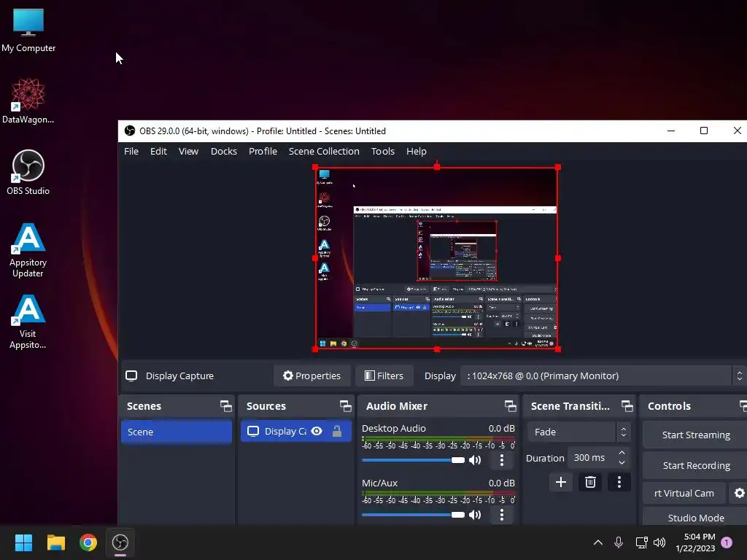Click the top-center red resize handle of the preview
747x560 pixels.
[x=437, y=167]
